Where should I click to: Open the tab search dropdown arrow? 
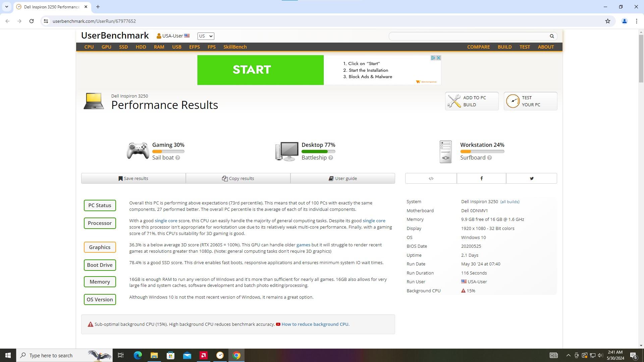(x=6, y=7)
